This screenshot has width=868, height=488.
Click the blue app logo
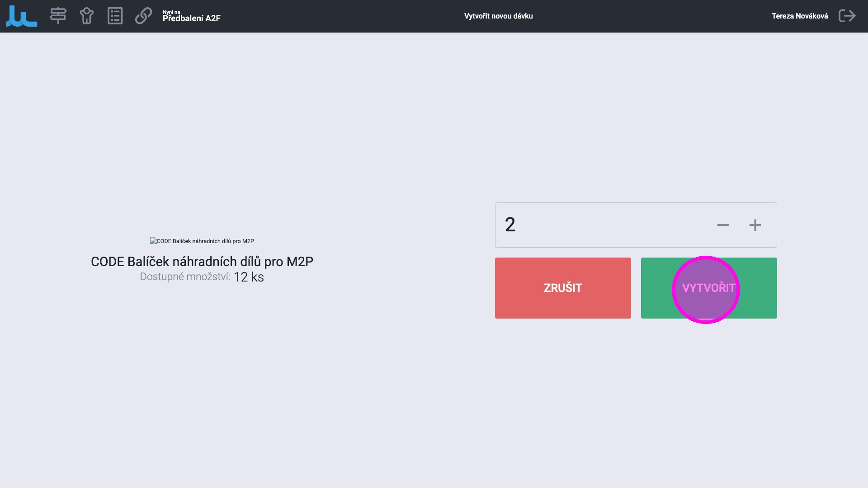[22, 16]
